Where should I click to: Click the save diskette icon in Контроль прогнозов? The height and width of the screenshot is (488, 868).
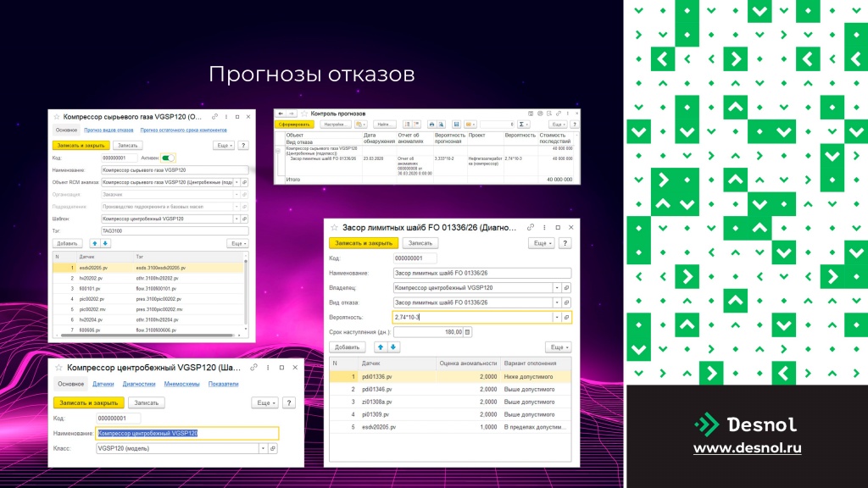coord(456,125)
